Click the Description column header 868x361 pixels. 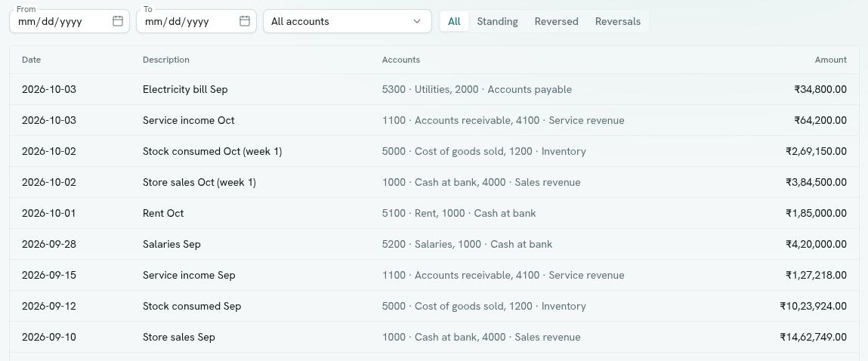(166, 60)
